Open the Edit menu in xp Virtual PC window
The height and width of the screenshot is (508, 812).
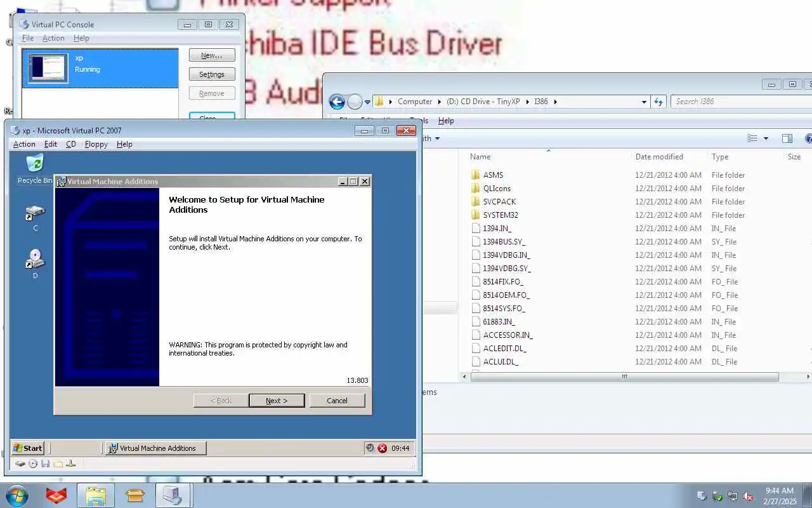click(x=51, y=144)
